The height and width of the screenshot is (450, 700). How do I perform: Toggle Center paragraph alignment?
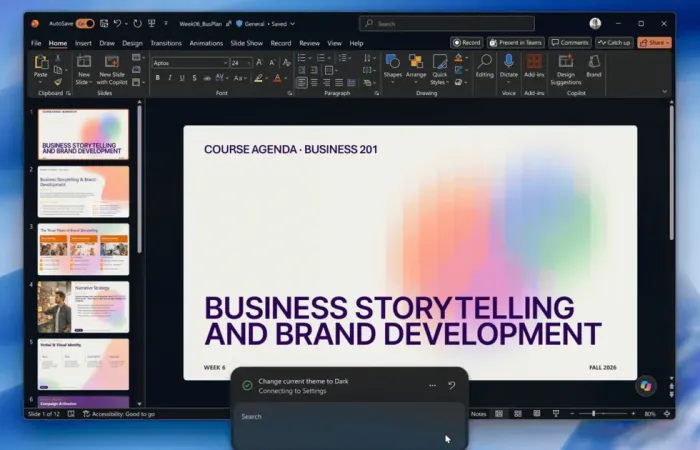pos(315,83)
